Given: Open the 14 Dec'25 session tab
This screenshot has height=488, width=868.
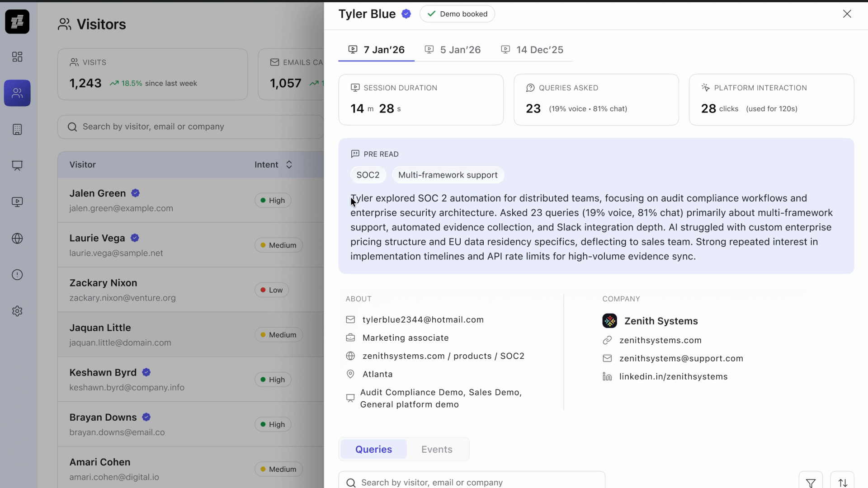Looking at the screenshot, I should coord(533,50).
